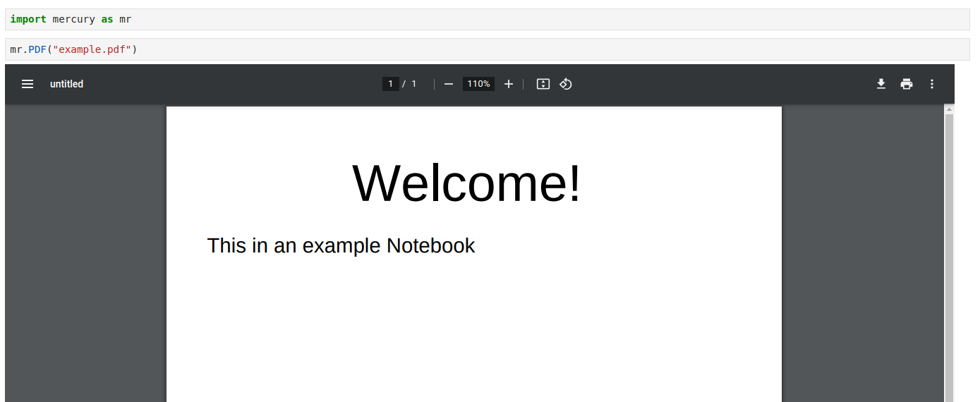The image size is (980, 402).
Task: Click the 'untitled' document title
Action: (66, 84)
